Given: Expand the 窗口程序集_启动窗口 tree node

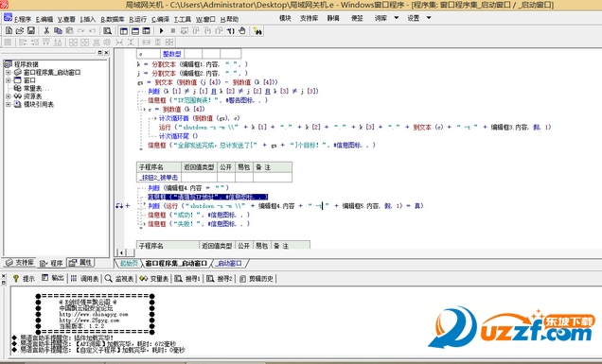Looking at the screenshot, I should click(x=9, y=72).
